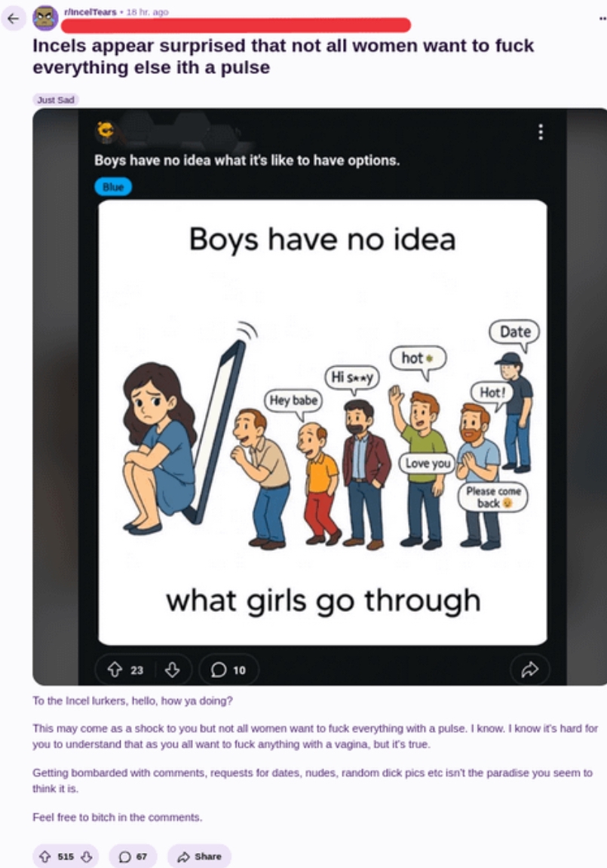Click the embedded poster's avatar icon
This screenshot has height=868, width=607.
click(x=105, y=130)
